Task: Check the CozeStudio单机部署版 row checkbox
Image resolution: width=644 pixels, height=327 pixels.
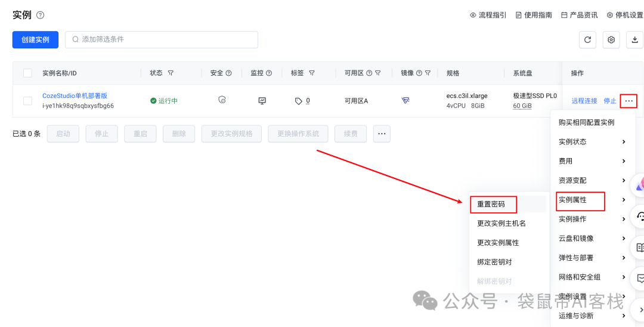Action: [x=27, y=101]
